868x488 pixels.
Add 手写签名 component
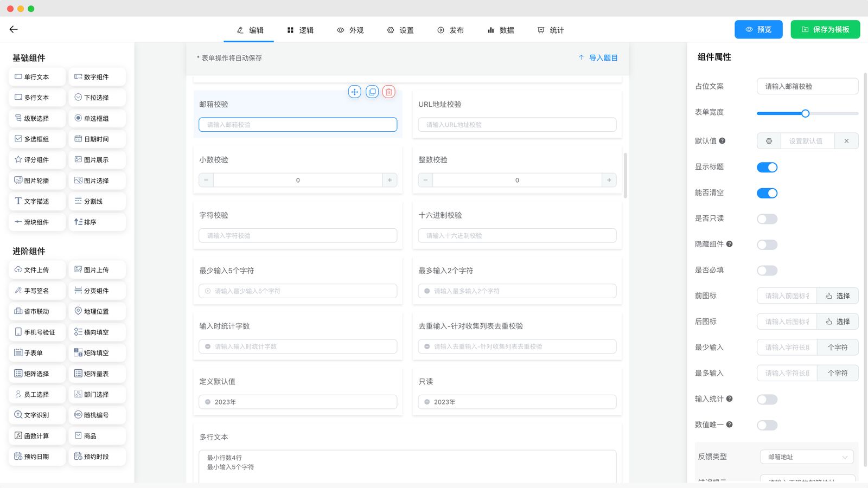37,291
